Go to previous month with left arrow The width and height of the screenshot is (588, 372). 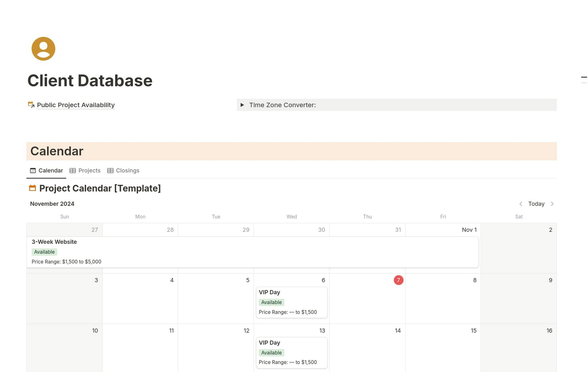(521, 204)
